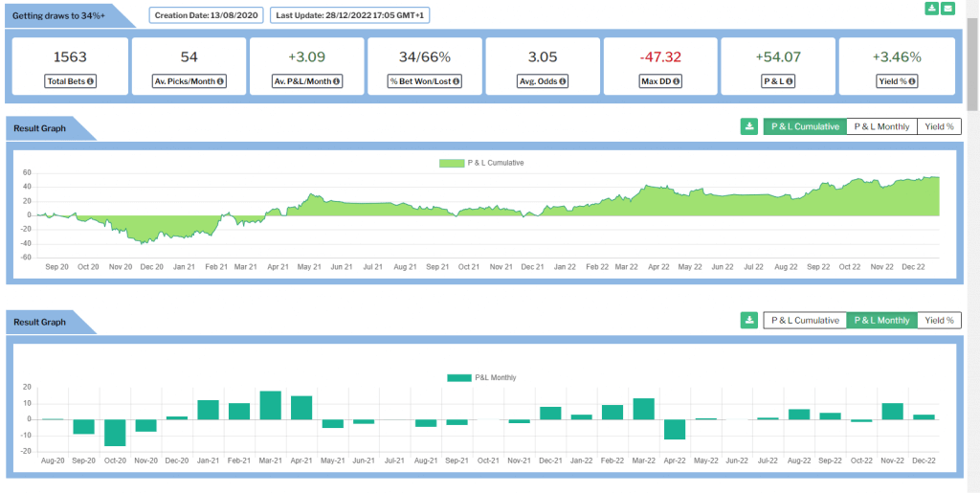The width and height of the screenshot is (980, 494).
Task: Click the download icon in the top-right header
Action: 931,9
